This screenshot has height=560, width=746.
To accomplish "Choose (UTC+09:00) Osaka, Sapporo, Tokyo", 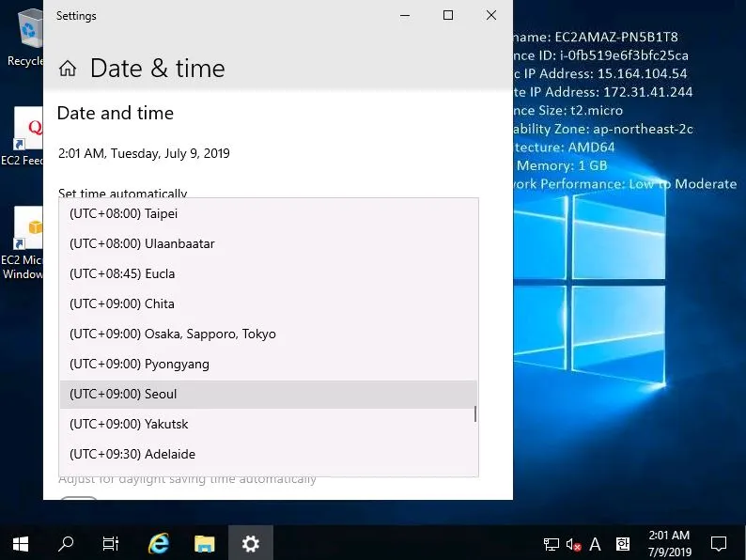I will click(x=268, y=334).
